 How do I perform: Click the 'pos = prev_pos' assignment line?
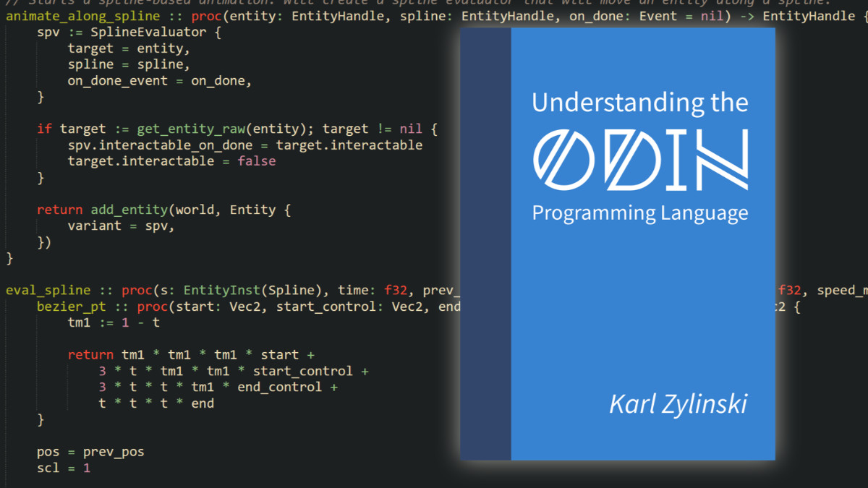(x=90, y=452)
